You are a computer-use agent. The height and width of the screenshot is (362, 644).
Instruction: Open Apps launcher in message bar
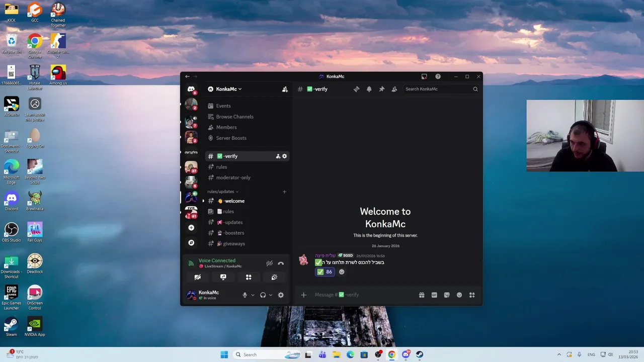[x=472, y=295]
